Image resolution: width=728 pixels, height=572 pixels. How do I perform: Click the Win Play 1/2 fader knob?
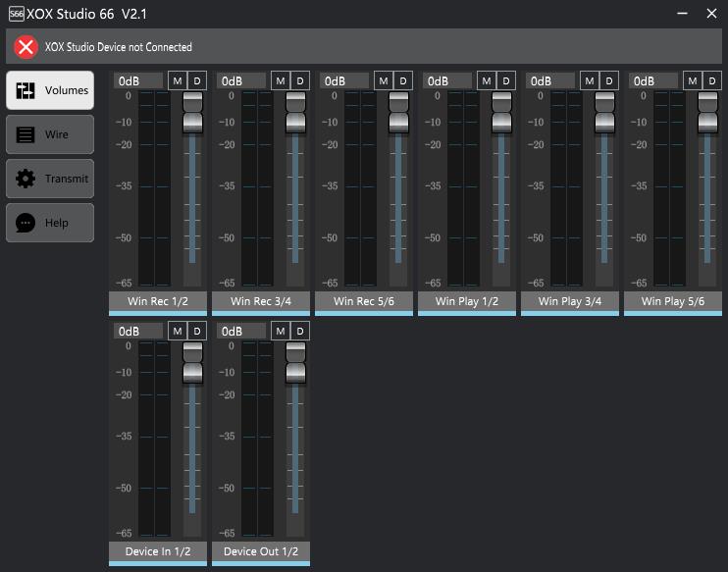coord(502,113)
